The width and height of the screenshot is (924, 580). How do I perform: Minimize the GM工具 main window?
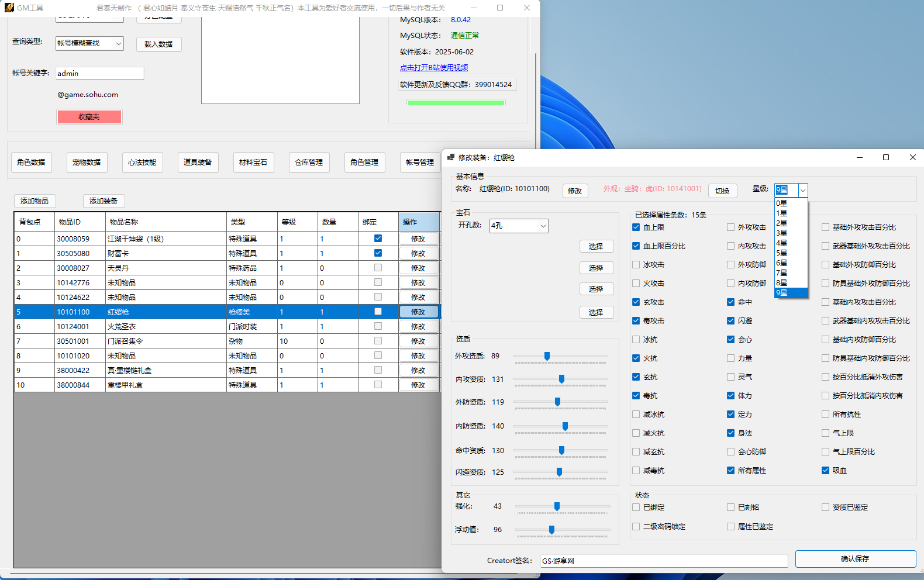(473, 8)
